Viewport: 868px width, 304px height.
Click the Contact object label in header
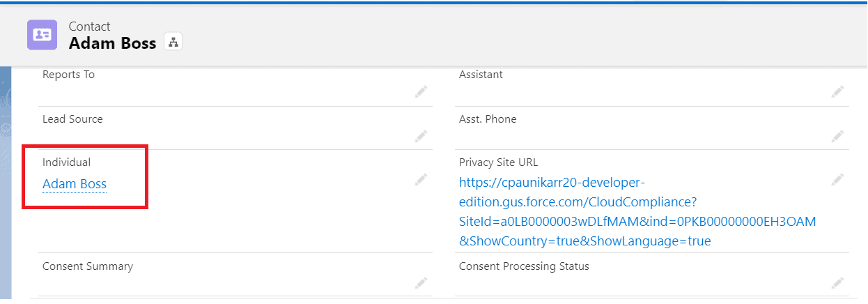click(89, 26)
